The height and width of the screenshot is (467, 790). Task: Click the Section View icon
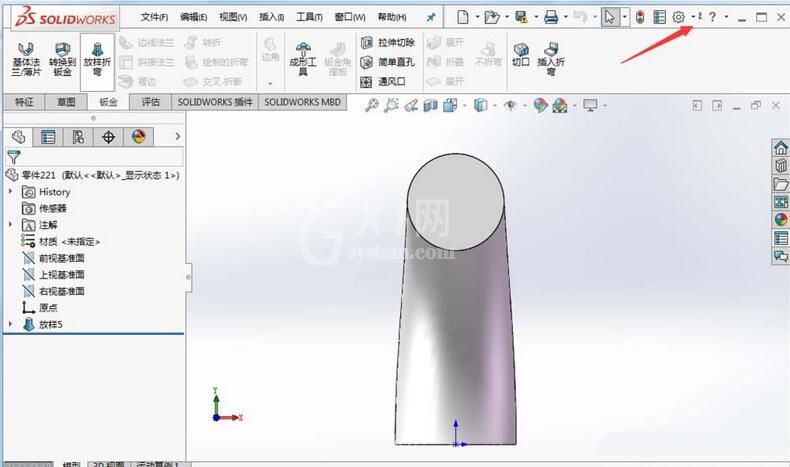tap(430, 105)
